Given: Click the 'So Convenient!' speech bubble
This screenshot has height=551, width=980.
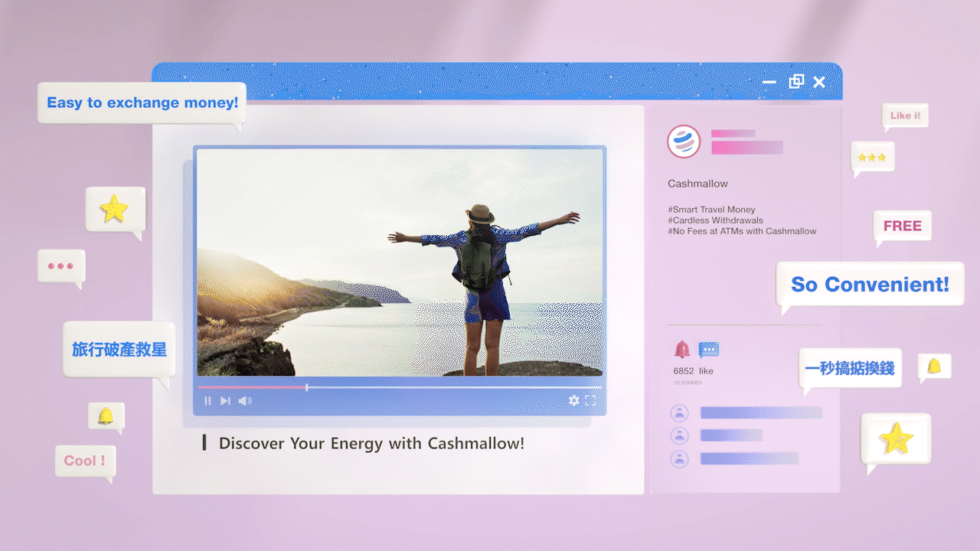Looking at the screenshot, I should [x=870, y=285].
